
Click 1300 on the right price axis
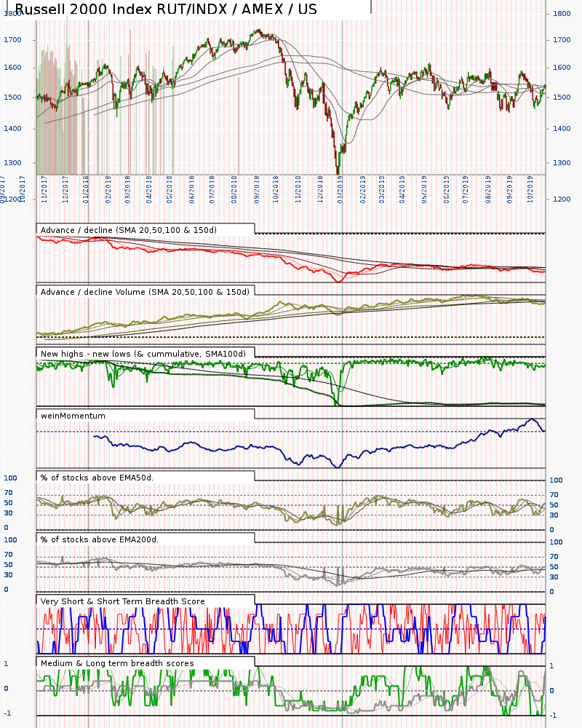click(562, 163)
